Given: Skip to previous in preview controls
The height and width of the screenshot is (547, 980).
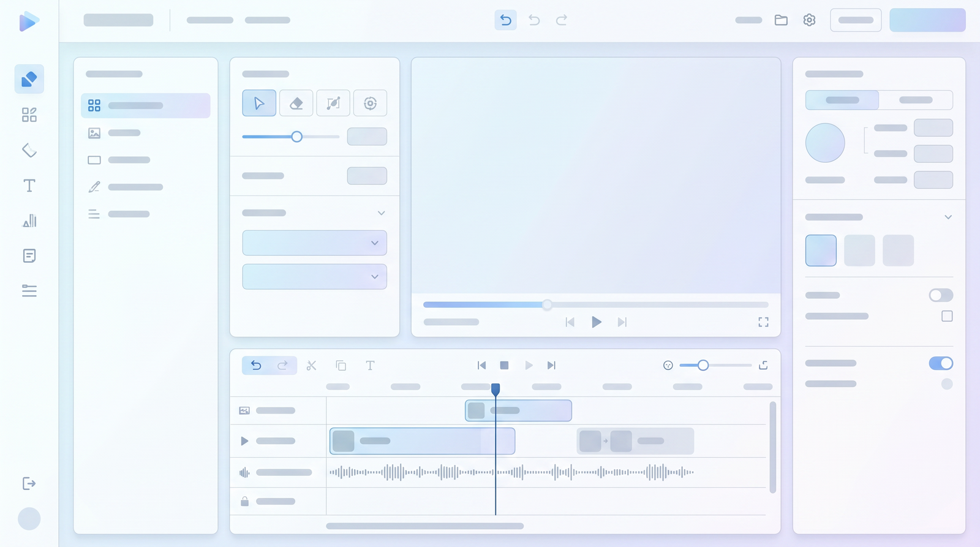Looking at the screenshot, I should 570,322.
